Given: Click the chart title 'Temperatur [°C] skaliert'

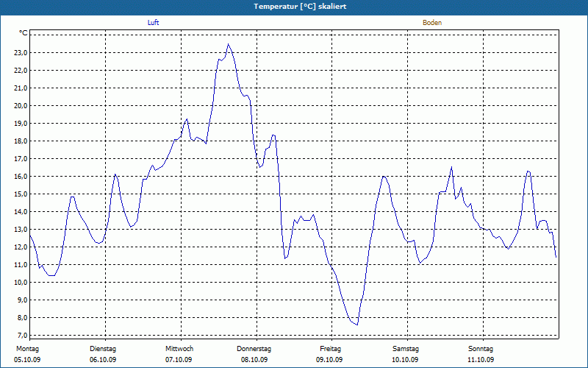Looking at the screenshot, I should [x=300, y=7].
